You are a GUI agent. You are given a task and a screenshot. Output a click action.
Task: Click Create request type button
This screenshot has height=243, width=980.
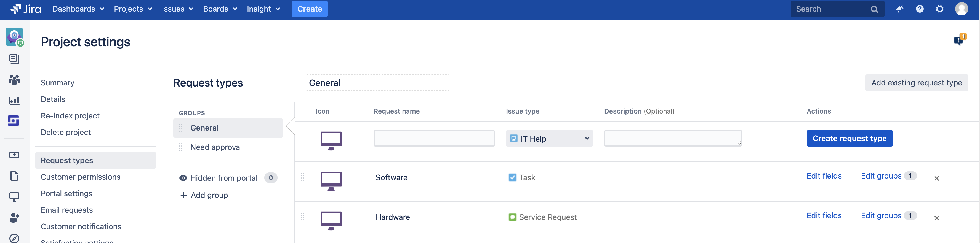(x=849, y=138)
